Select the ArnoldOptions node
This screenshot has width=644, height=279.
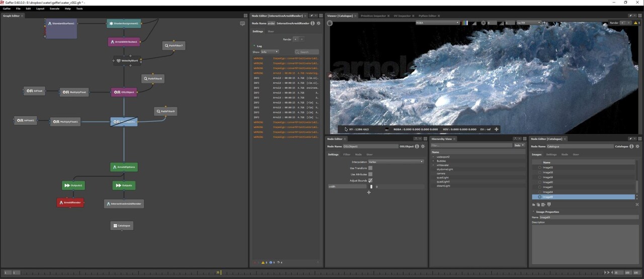[124, 167]
